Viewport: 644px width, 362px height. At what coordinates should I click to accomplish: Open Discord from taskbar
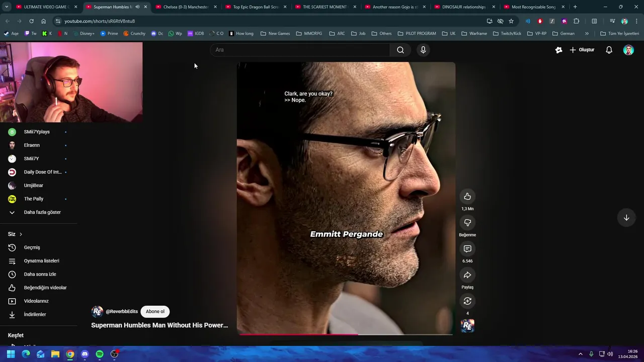[85, 354]
